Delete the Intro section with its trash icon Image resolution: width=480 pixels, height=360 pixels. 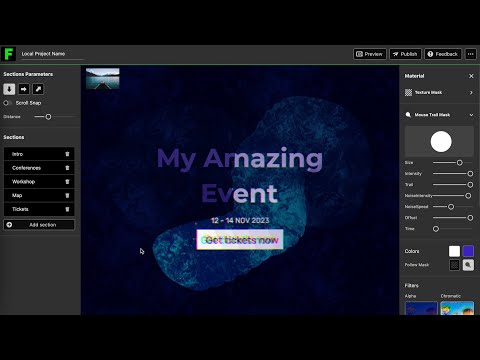pyautogui.click(x=67, y=154)
